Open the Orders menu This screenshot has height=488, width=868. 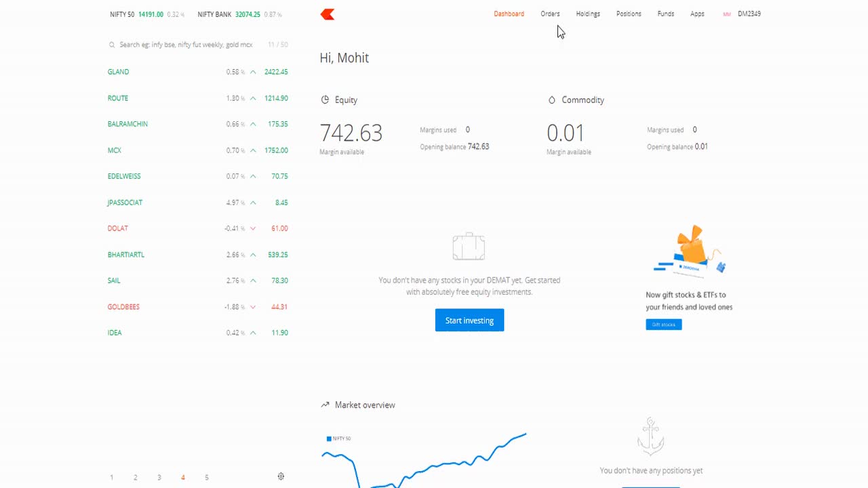[550, 14]
